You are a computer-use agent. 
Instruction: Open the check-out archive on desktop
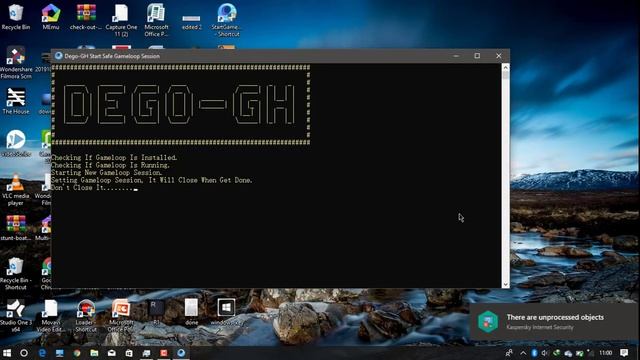pos(86,17)
